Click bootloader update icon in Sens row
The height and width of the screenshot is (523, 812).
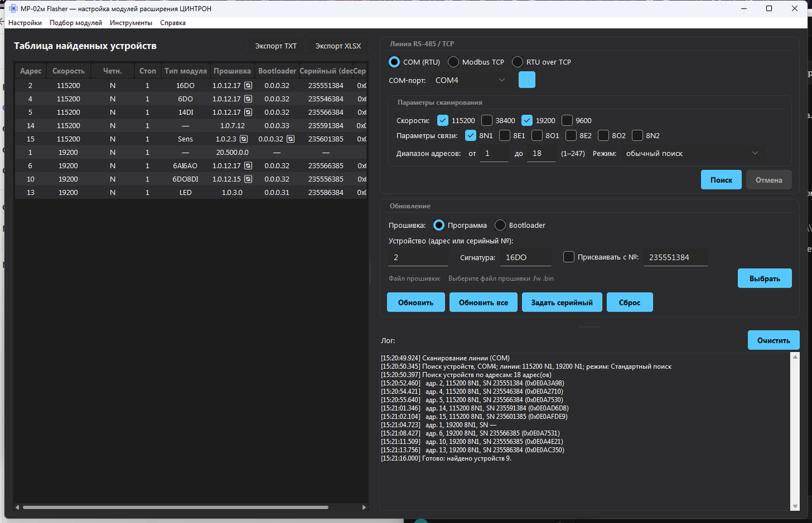tap(291, 139)
